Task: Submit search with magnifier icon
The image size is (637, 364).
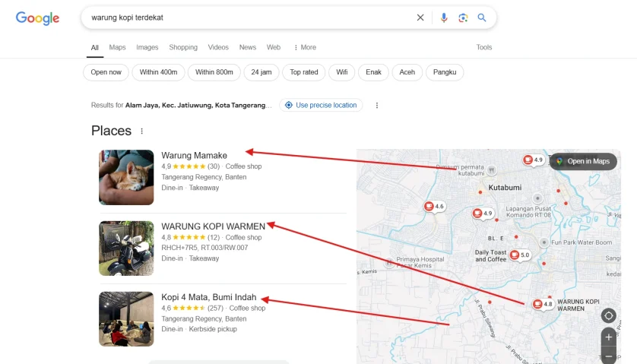Action: click(482, 17)
